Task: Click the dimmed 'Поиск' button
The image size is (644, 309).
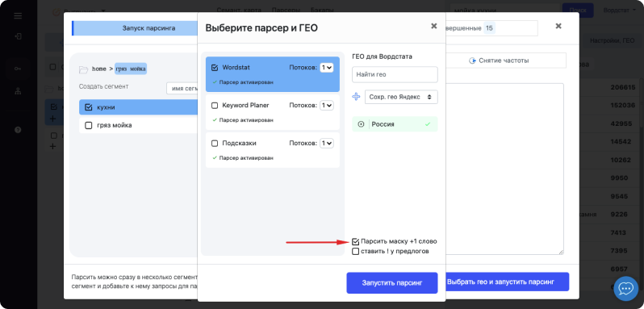Action: pos(578,10)
